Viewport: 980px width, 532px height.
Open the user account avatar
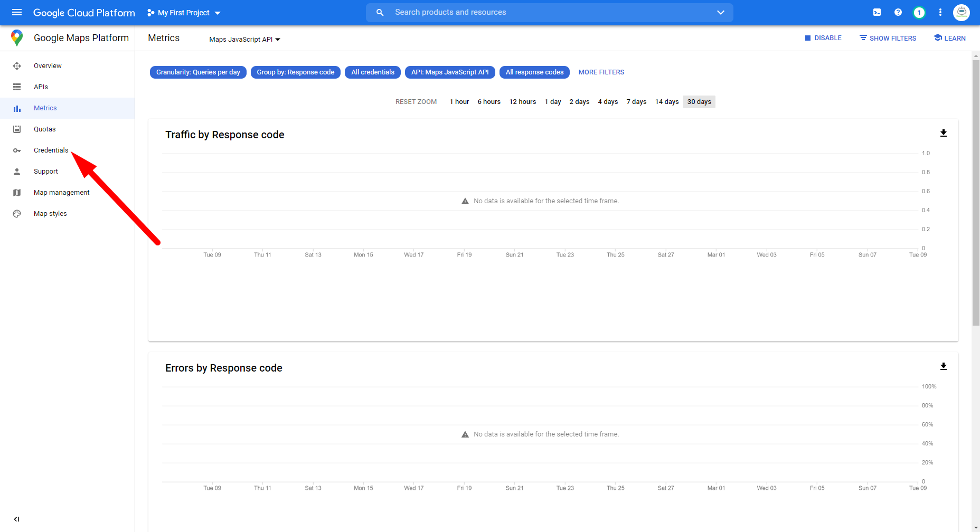962,12
